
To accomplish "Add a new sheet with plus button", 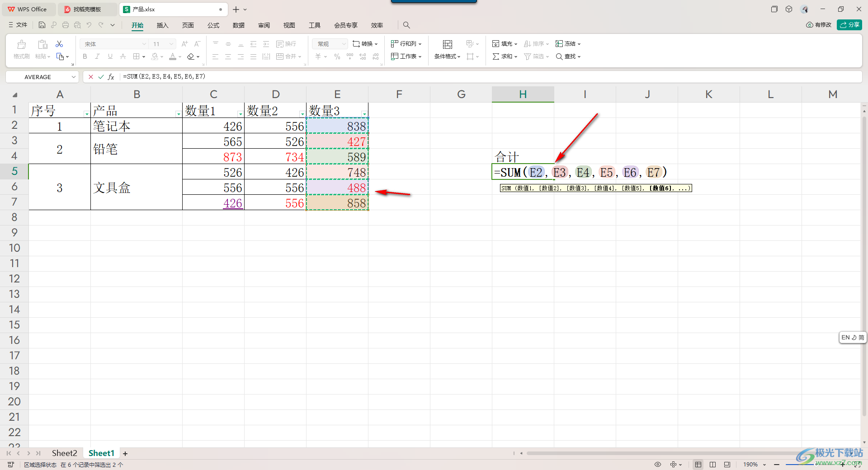I will click(x=125, y=453).
